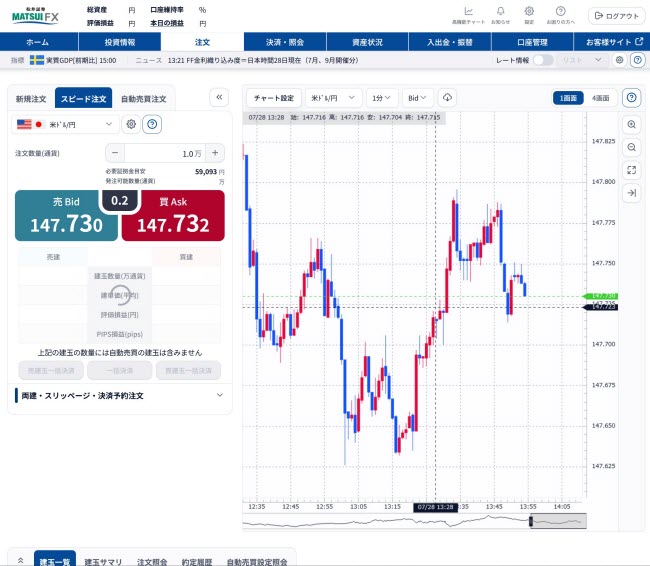The image size is (650, 566).
Task: Open the chart help icon
Action: pos(631,97)
